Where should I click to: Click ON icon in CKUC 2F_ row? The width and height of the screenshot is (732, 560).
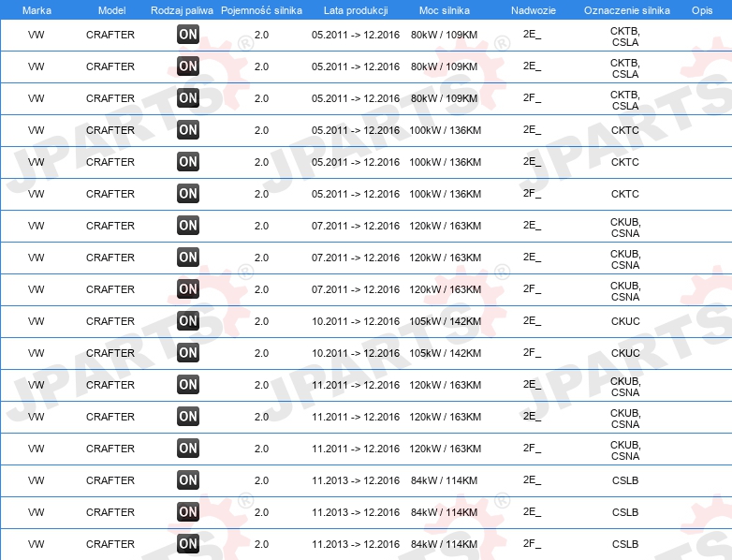188,353
